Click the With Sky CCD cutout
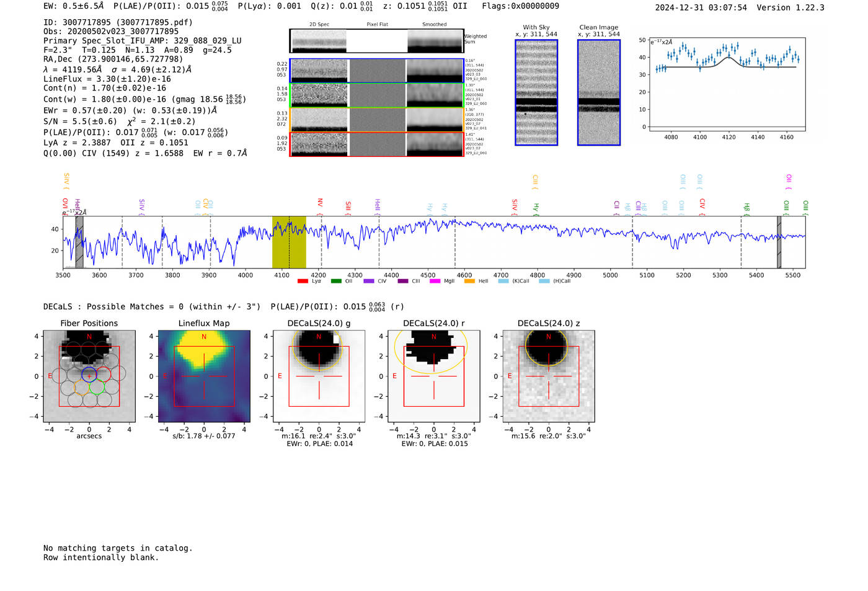Viewport: 868px width, 591px height. point(536,92)
